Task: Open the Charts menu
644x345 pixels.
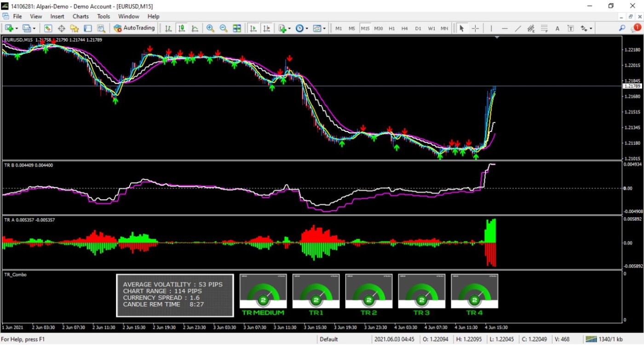Action: [x=80, y=16]
